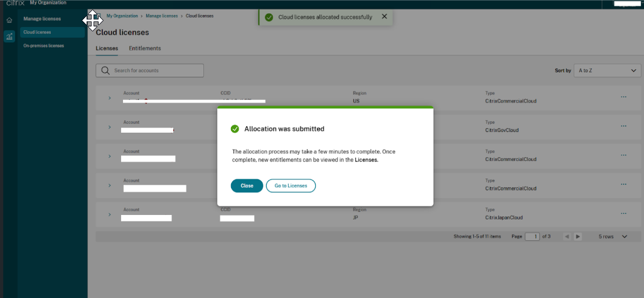The height and width of the screenshot is (298, 644).
Task: Click Go to Licenses button
Action: click(291, 185)
